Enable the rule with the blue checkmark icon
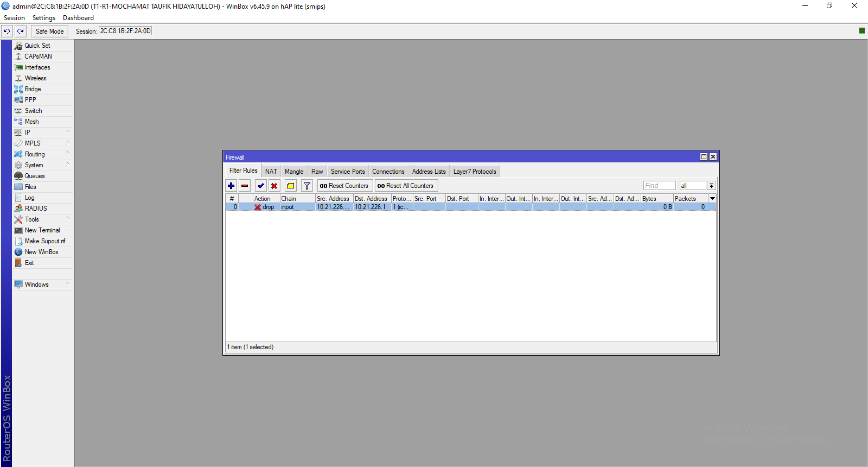The image size is (868, 467). click(261, 186)
